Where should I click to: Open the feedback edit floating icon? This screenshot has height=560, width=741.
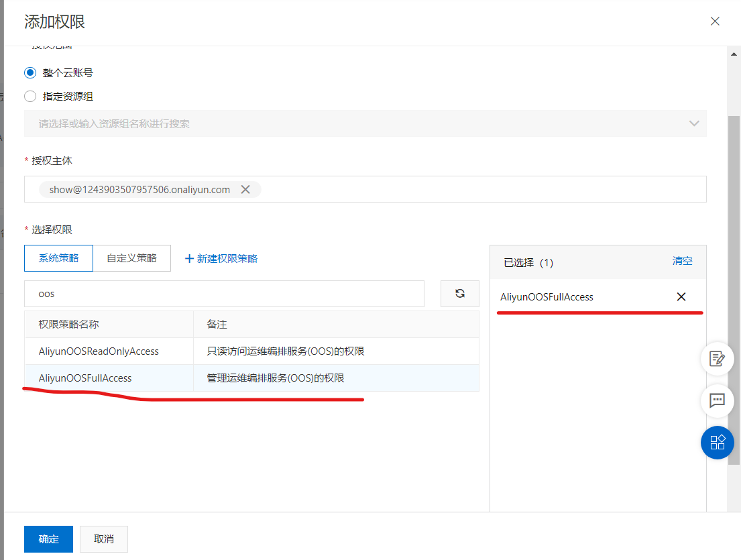pyautogui.click(x=717, y=359)
